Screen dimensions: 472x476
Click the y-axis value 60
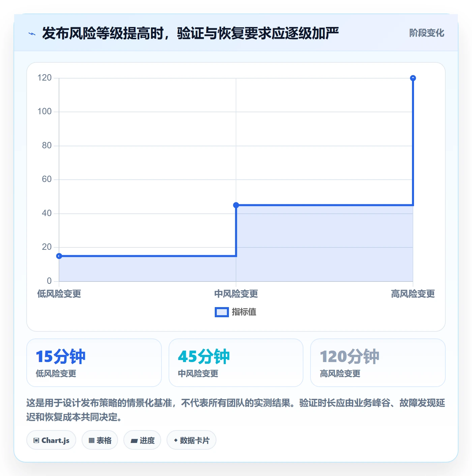point(47,179)
